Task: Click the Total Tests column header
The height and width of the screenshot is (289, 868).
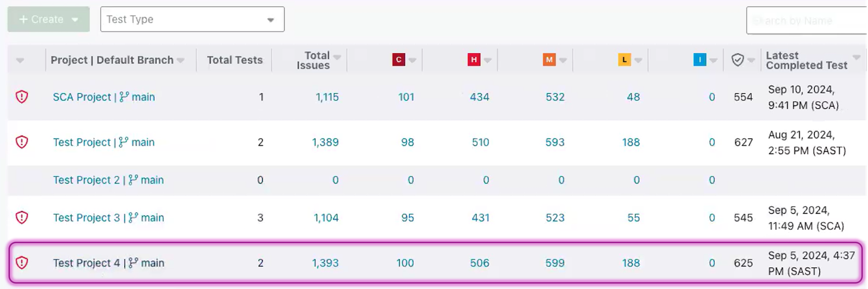Action: [234, 60]
